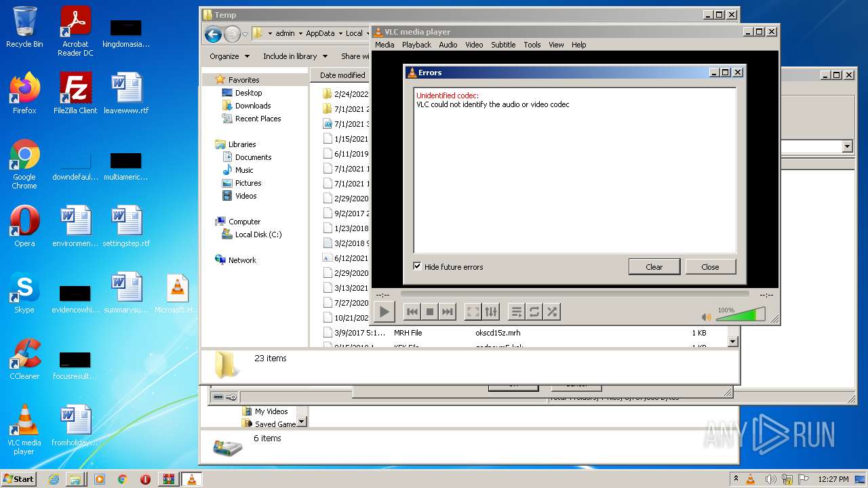Open Firefox desktop icon
This screenshot has height=488, width=868.
pos(24,93)
